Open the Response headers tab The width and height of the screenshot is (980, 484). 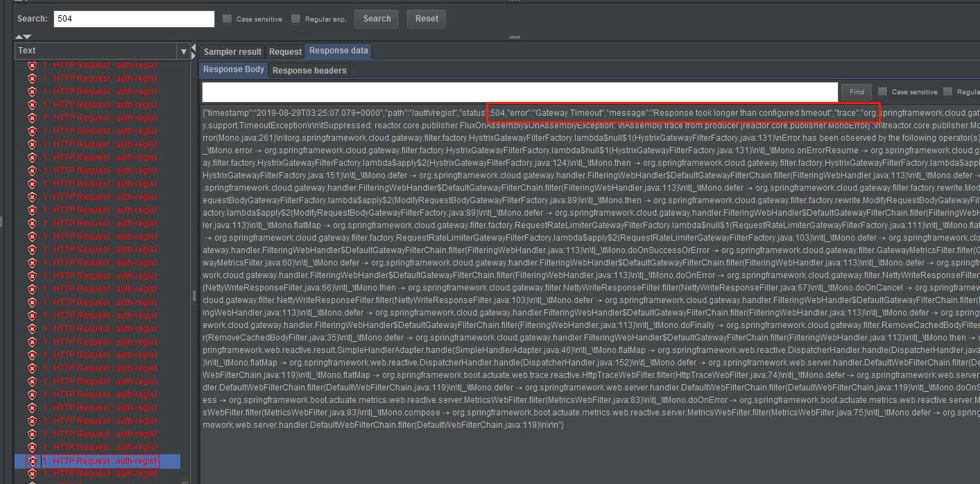click(309, 70)
